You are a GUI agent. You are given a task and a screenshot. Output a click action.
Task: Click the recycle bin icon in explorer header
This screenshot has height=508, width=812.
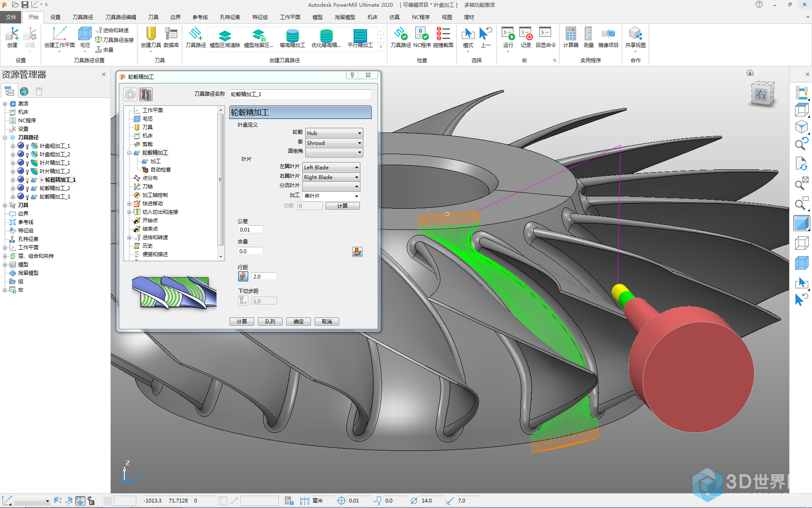coord(39,91)
